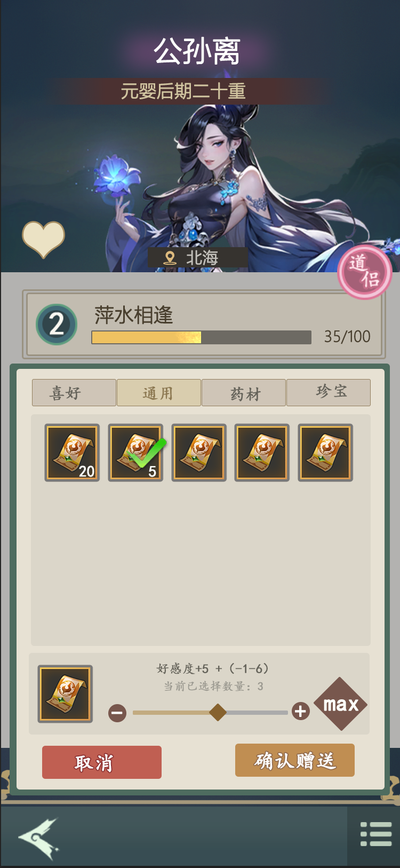Select the third scroll gift item

click(199, 453)
